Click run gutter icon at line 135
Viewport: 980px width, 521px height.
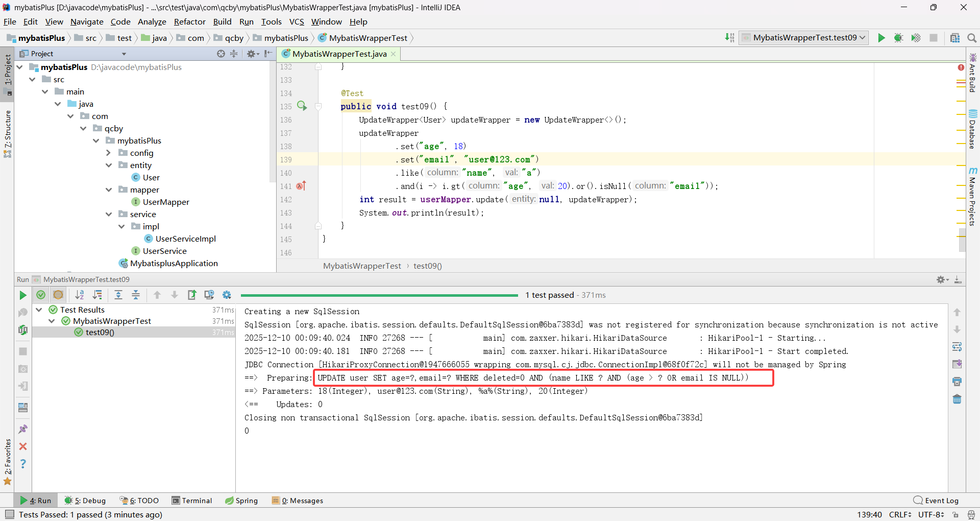(x=302, y=106)
